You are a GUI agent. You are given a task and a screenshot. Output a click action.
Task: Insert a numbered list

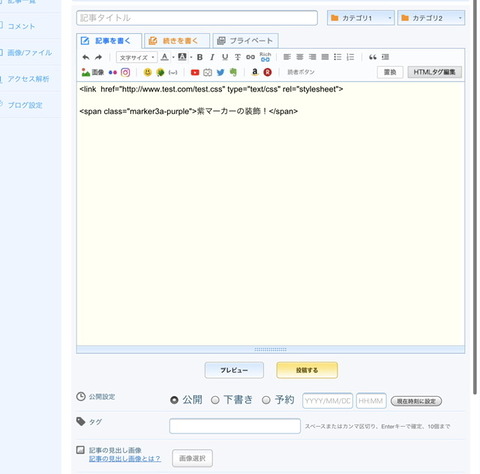(350, 57)
